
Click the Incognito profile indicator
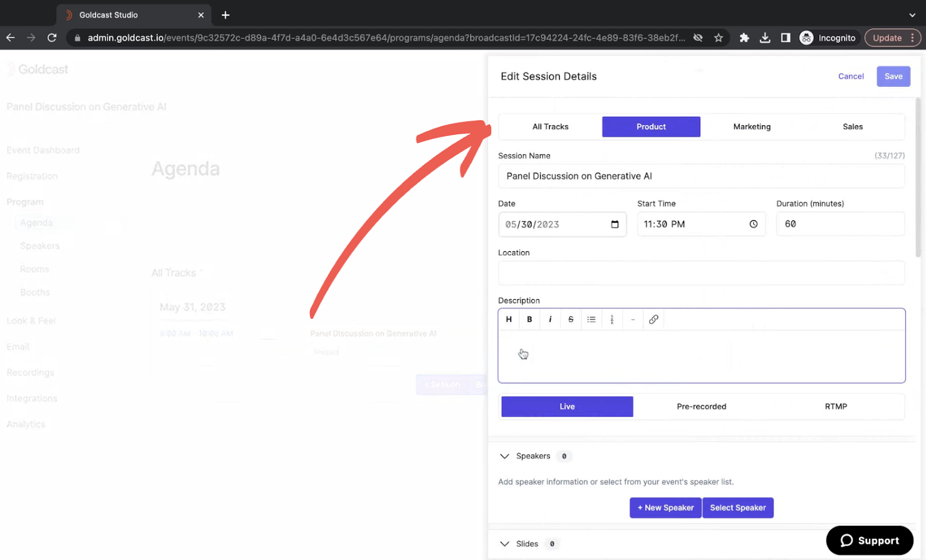[x=828, y=38]
